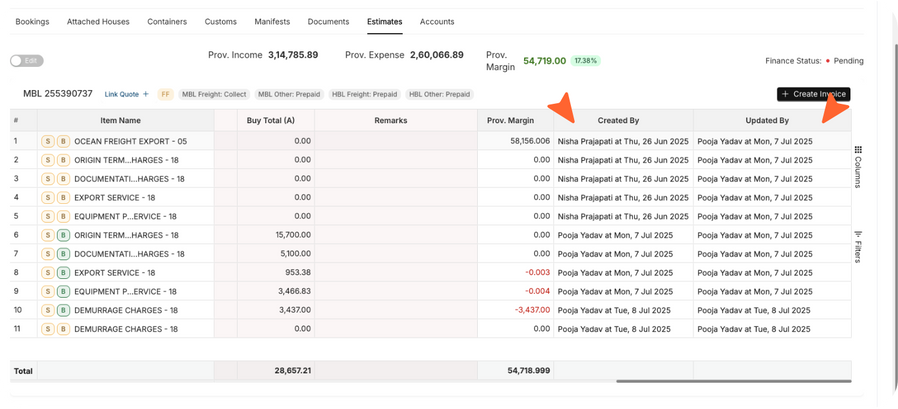Click B badge on row 3 DOCUMENTATI charges
898x409 pixels.
click(63, 179)
